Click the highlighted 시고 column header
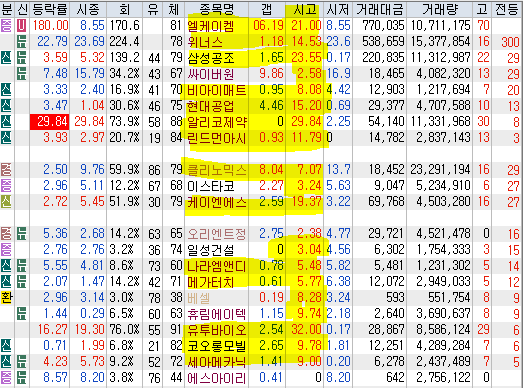 point(305,9)
